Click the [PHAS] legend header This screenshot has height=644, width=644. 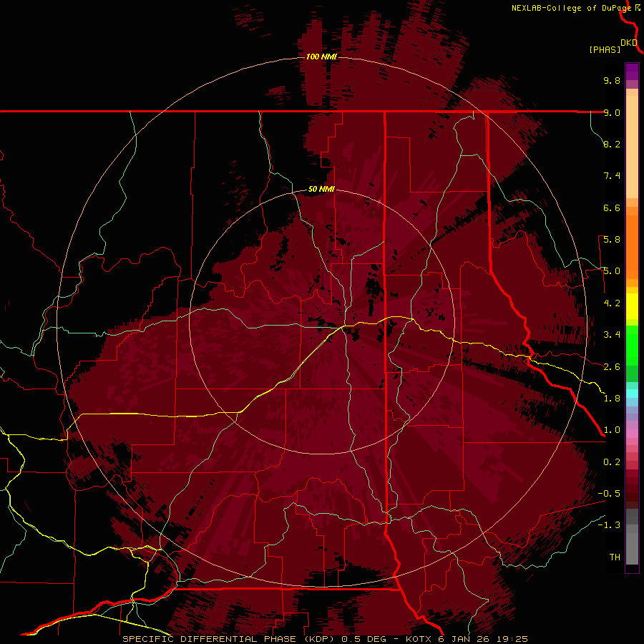(605, 50)
